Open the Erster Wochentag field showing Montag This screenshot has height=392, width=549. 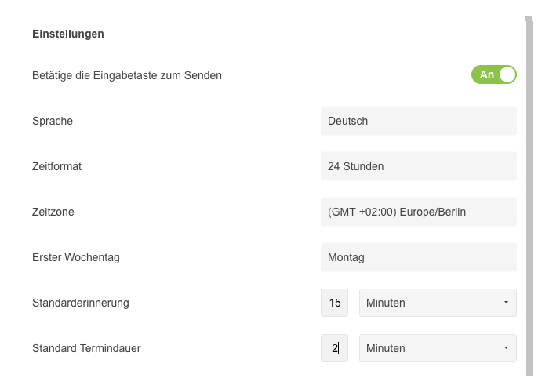coord(418,257)
